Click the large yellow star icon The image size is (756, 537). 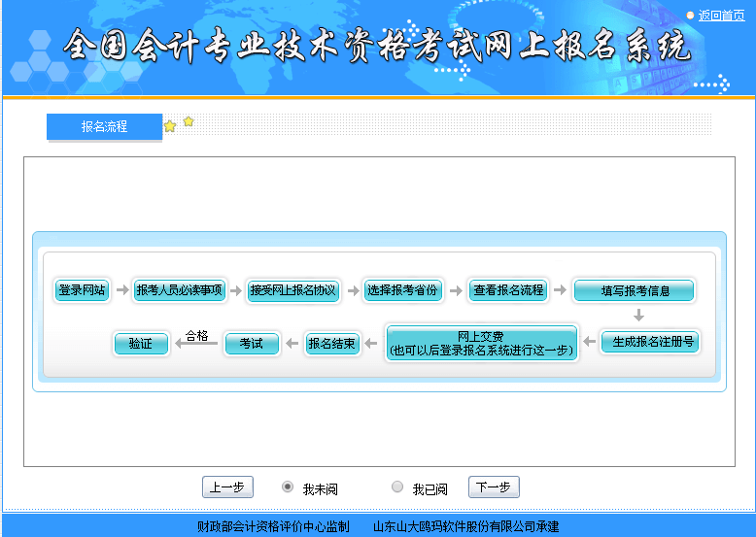point(170,126)
